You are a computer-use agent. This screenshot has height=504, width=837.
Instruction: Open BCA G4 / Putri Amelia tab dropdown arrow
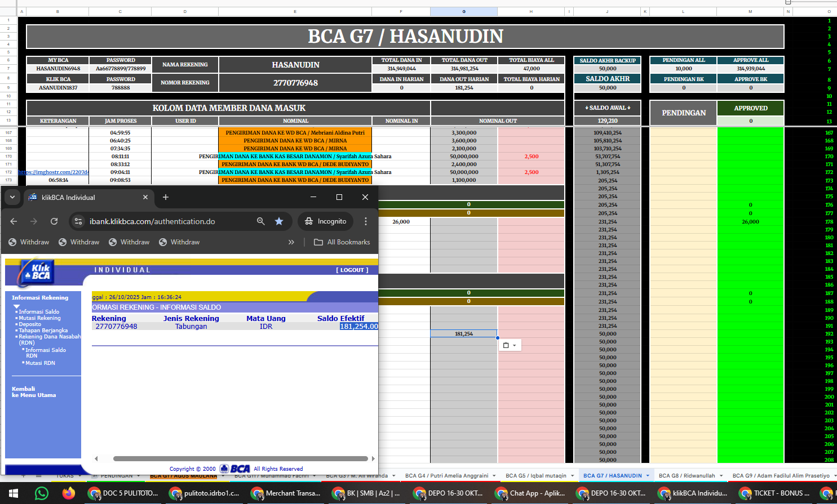(494, 476)
